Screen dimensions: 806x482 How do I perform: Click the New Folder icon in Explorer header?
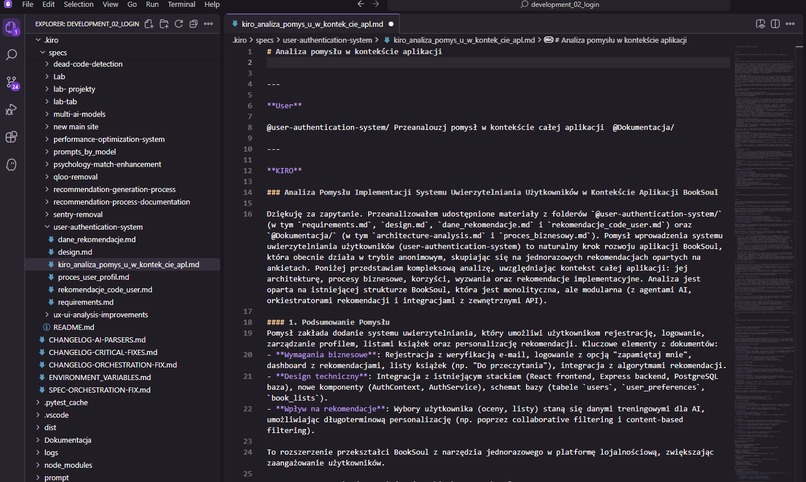(164, 24)
